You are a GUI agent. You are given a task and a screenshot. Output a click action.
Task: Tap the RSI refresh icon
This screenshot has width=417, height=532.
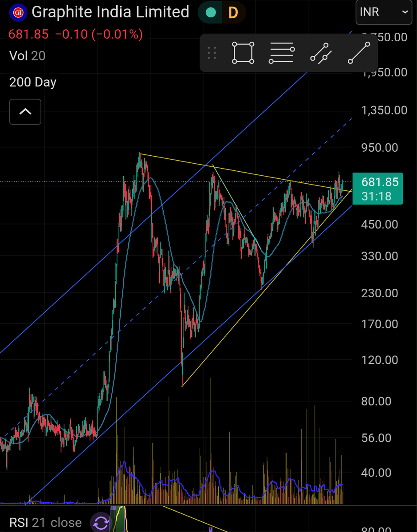point(101,524)
